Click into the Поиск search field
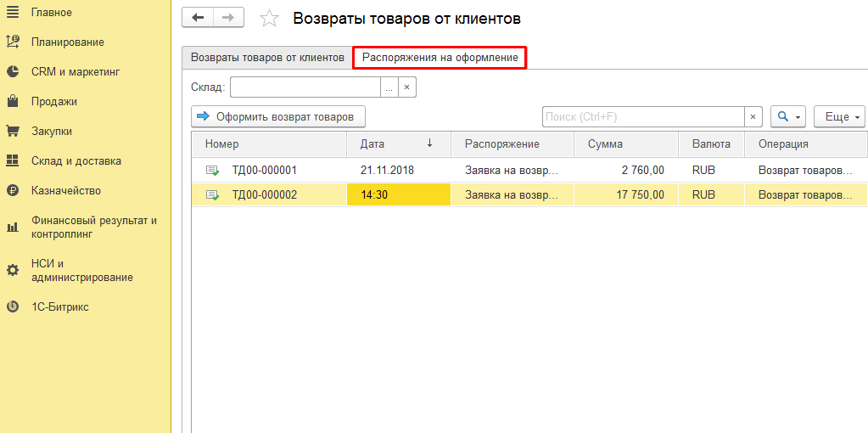 [643, 116]
